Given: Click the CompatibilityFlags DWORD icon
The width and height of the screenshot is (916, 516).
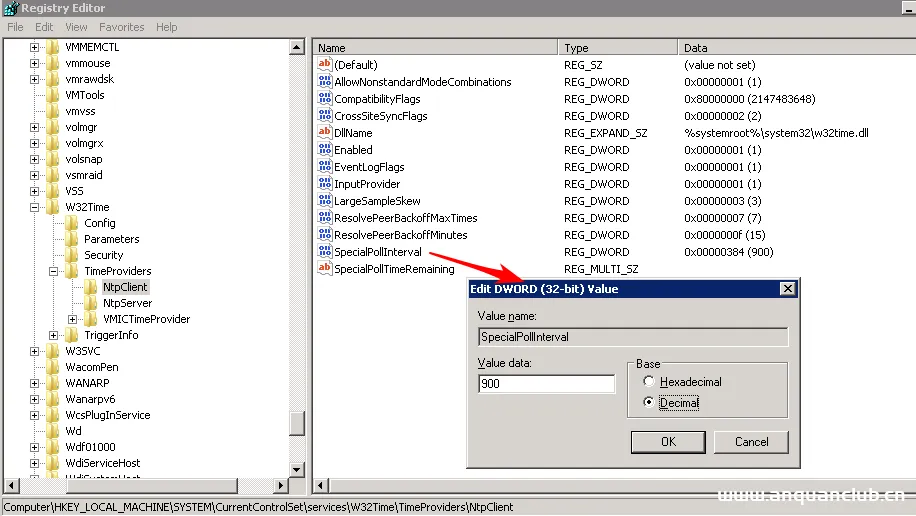Looking at the screenshot, I should click(324, 99).
